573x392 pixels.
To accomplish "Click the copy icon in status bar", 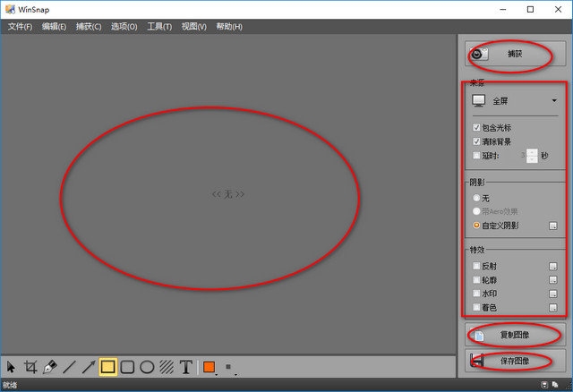I will pos(555,385).
